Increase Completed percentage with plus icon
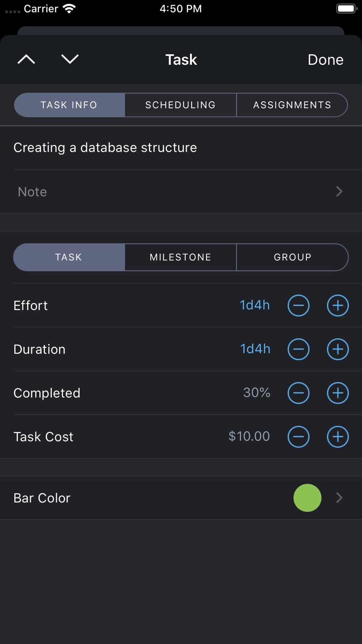 [x=338, y=393]
